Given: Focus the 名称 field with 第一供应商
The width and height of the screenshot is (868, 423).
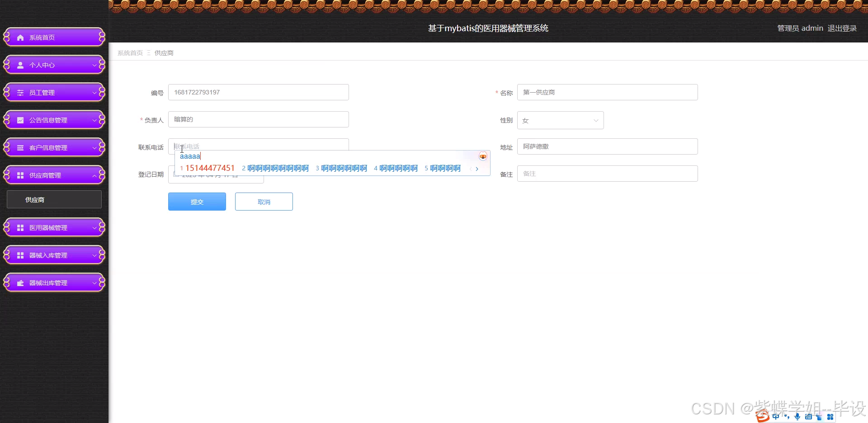Looking at the screenshot, I should point(608,92).
